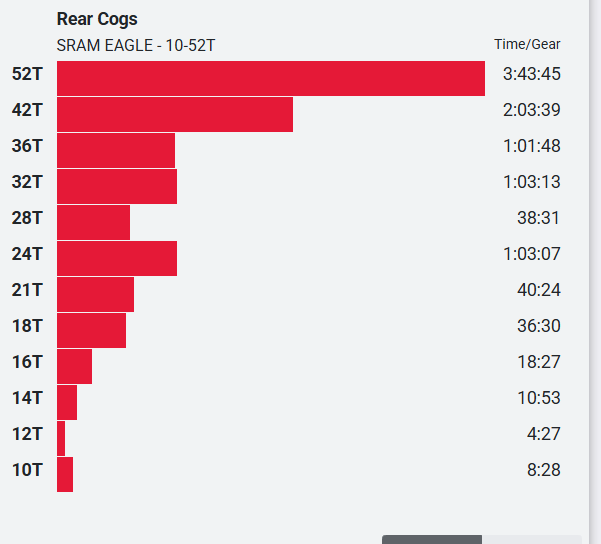The width and height of the screenshot is (601, 544).
Task: Select the light gray toggle segment
Action: (531, 540)
